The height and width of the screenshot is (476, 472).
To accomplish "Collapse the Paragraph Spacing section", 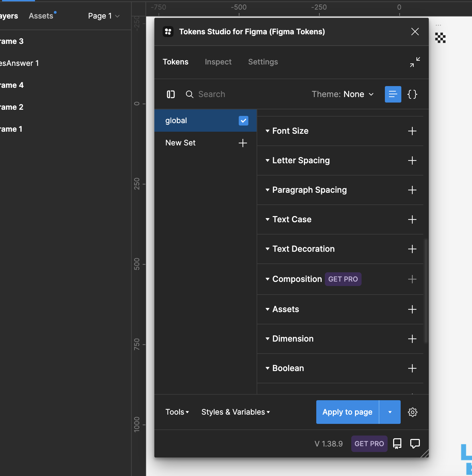I will (x=268, y=190).
